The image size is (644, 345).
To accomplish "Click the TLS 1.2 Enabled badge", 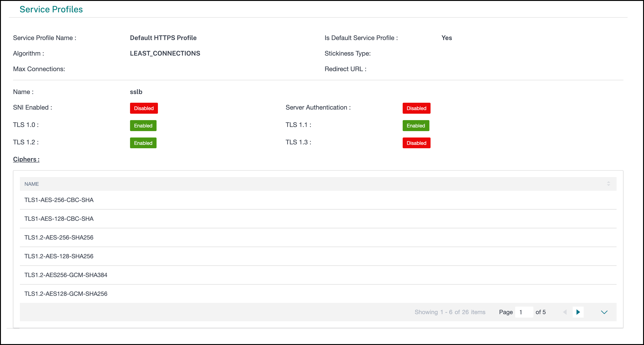I will tap(143, 143).
